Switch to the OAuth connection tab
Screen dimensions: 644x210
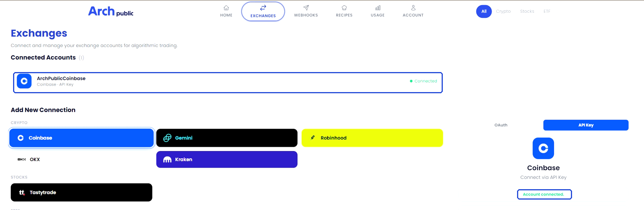click(501, 125)
